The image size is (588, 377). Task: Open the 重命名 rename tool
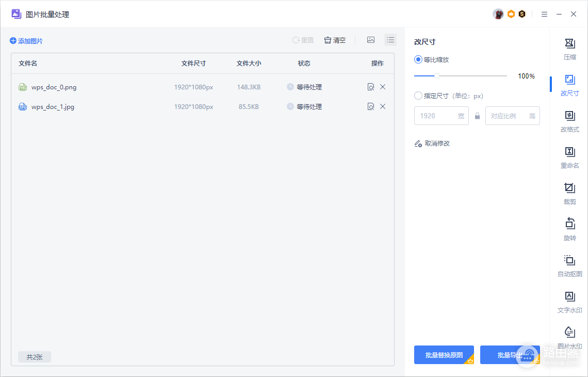pos(569,158)
